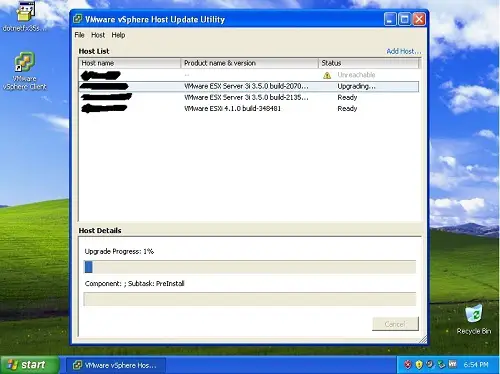
Task: Click VMware vSphere Hos... taskbar button
Action: (x=116, y=365)
